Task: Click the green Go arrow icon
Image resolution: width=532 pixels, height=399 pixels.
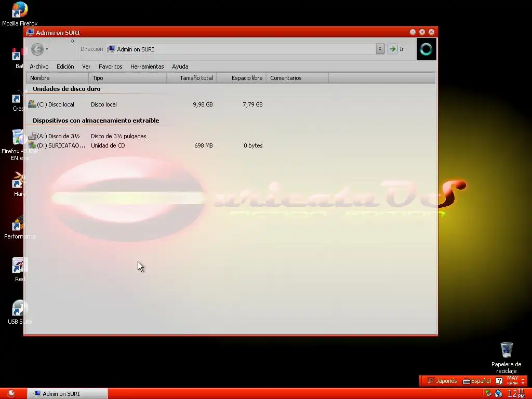Action: (393, 49)
